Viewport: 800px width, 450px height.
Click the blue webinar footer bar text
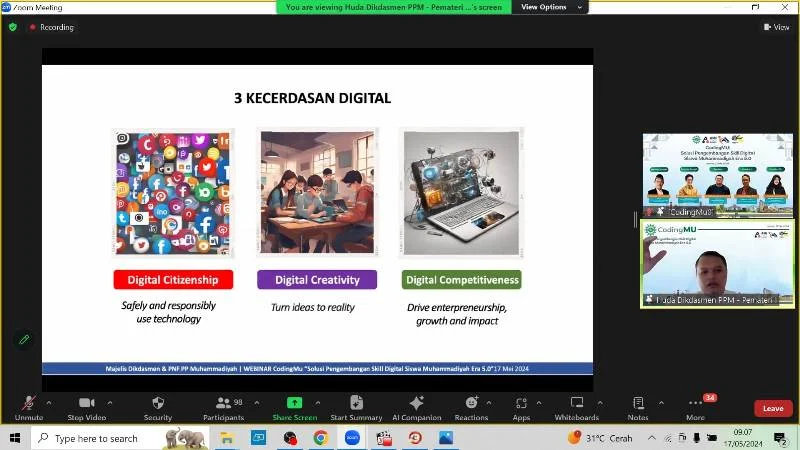pyautogui.click(x=317, y=368)
